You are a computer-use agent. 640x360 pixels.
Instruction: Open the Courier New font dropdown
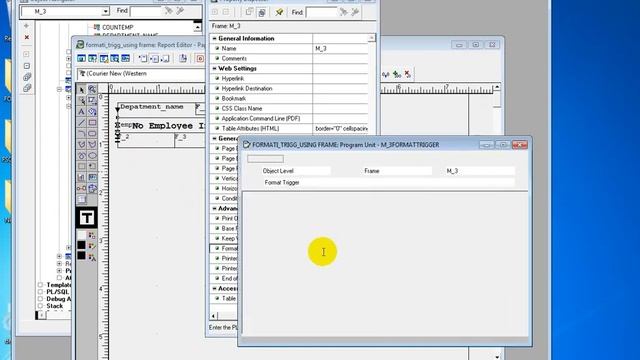click(x=141, y=74)
